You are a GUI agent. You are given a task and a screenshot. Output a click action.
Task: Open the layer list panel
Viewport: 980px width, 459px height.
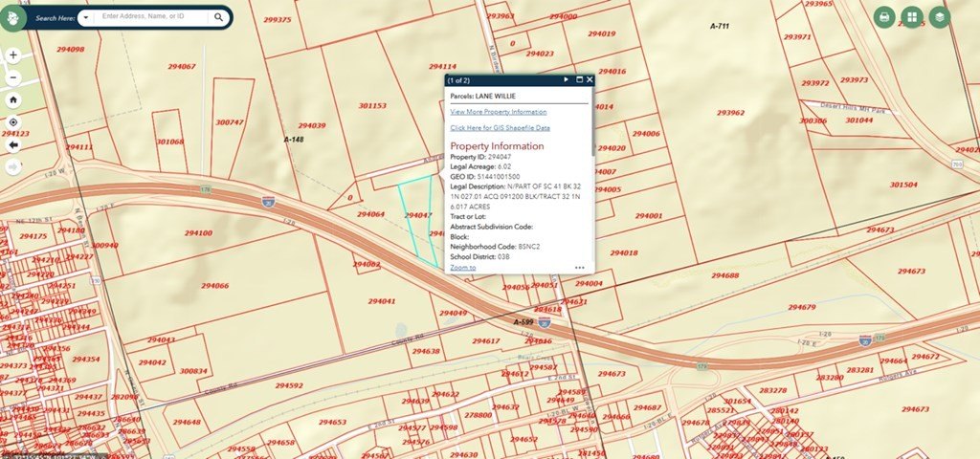[x=940, y=17]
